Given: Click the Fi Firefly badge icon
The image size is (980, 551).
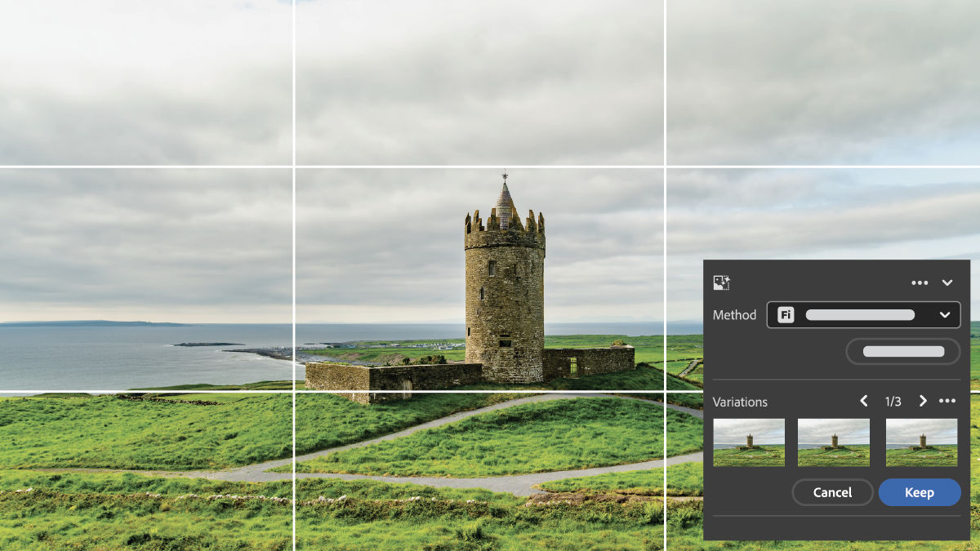Looking at the screenshot, I should [x=786, y=315].
